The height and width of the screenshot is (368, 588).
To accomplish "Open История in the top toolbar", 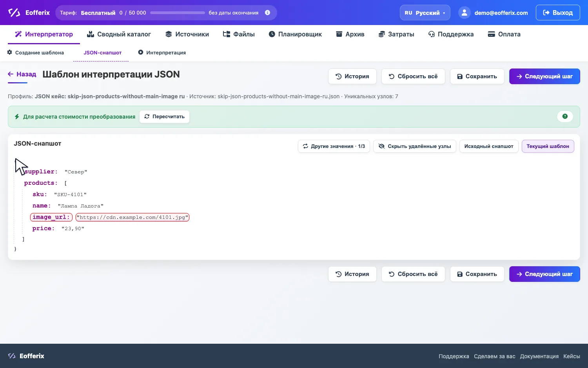I will [352, 76].
